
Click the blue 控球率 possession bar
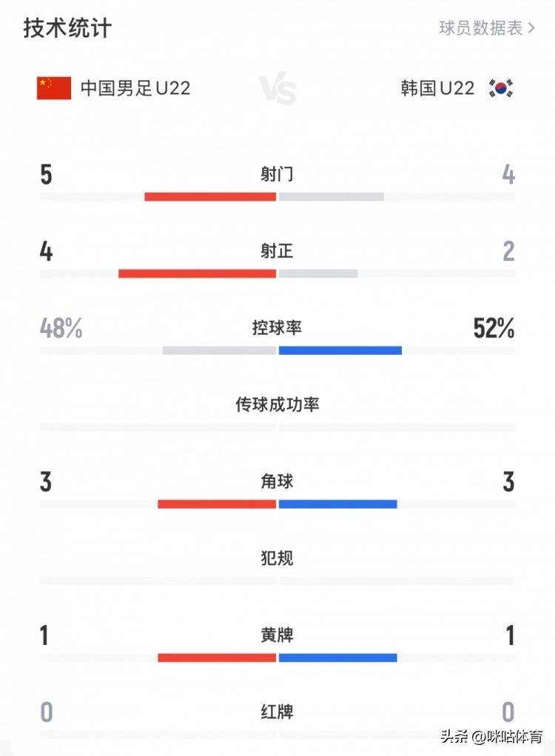click(340, 350)
